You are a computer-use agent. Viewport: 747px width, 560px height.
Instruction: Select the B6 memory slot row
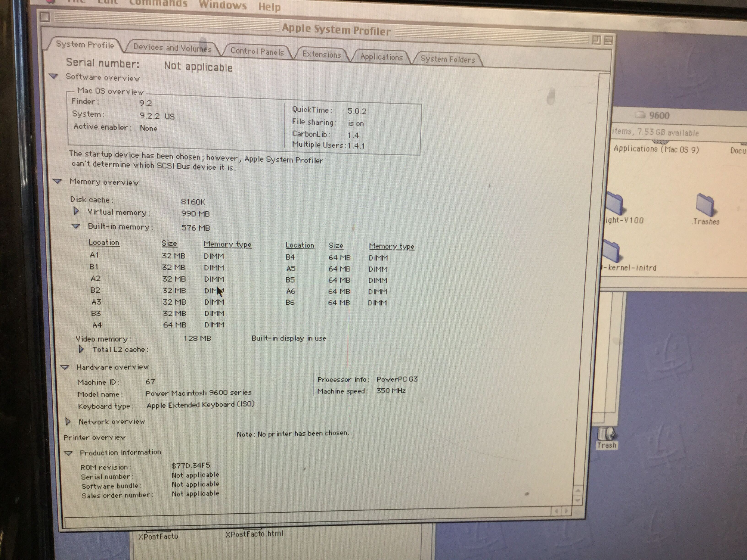coord(336,302)
